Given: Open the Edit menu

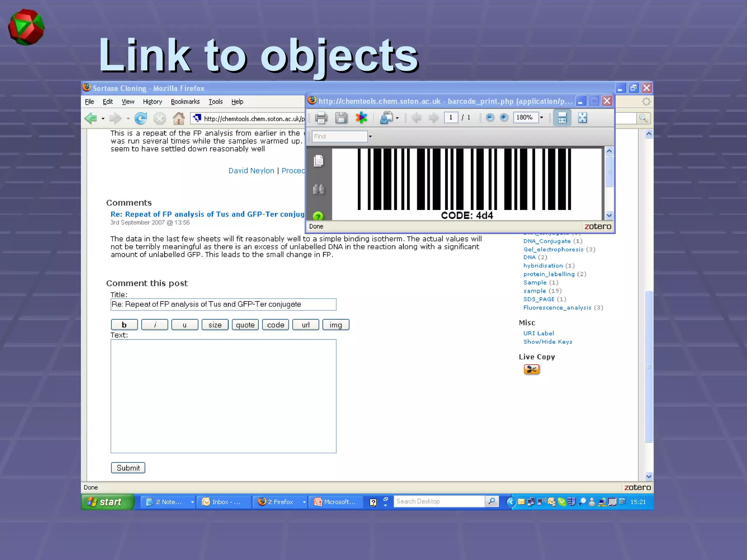Looking at the screenshot, I should pyautogui.click(x=108, y=102).
